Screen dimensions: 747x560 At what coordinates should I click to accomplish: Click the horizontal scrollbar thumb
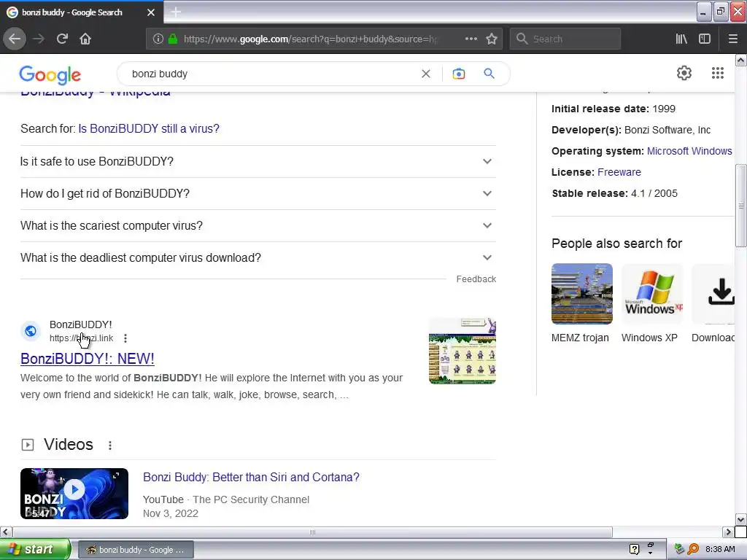[x=312, y=532]
